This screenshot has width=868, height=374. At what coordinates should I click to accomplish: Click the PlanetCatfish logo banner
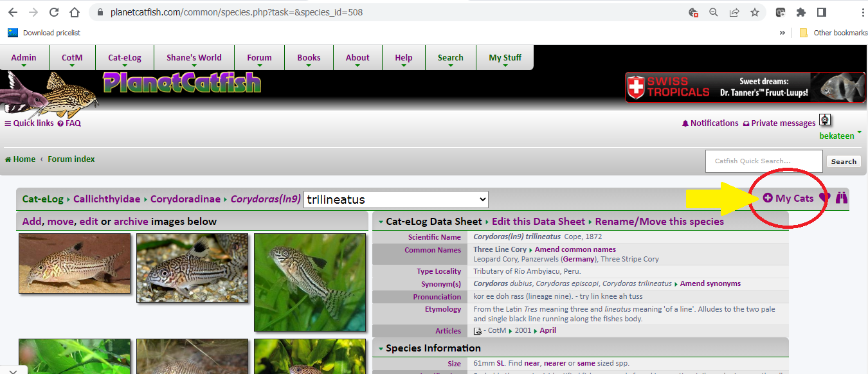[x=182, y=84]
